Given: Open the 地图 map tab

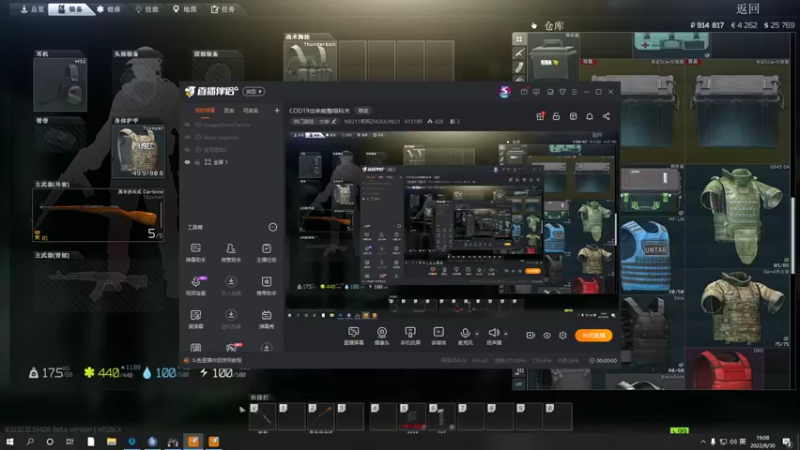Looking at the screenshot, I should pyautogui.click(x=184, y=9).
